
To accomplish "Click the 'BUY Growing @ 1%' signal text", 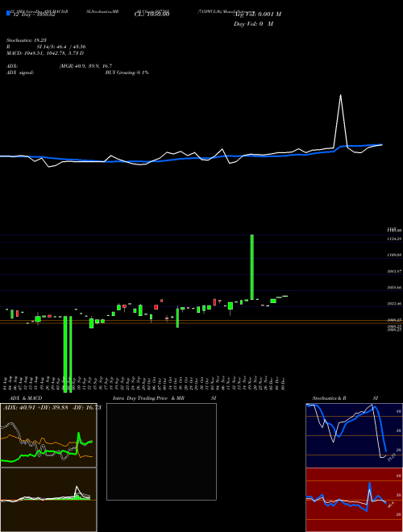I will point(127,73).
